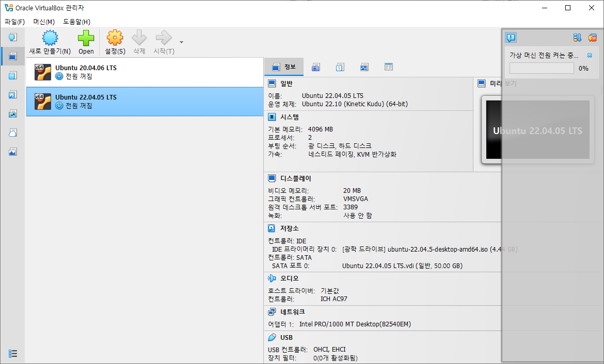The width and height of the screenshot is (604, 364).
Task: Switch to the 정보 tab
Action: (284, 67)
